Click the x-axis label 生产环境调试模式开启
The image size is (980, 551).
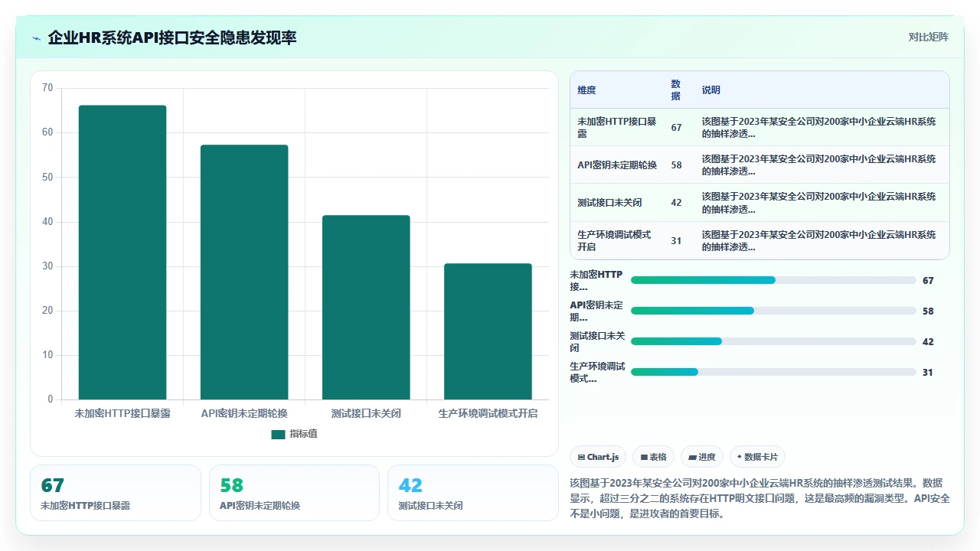[488, 413]
